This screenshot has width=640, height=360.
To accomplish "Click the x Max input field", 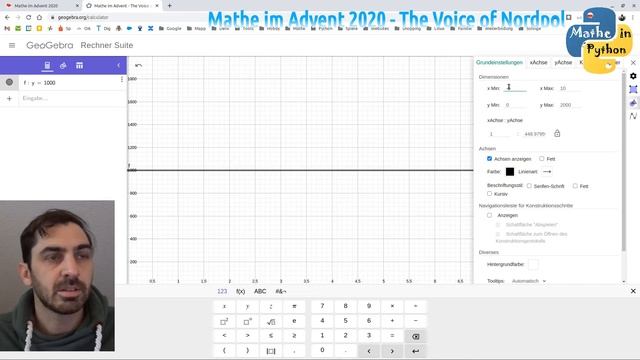I will (569, 88).
